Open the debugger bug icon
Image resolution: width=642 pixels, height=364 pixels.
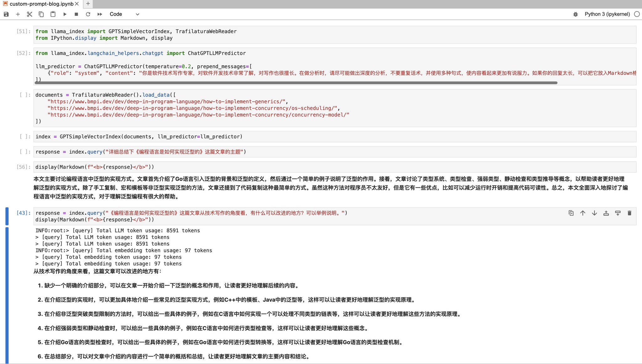[575, 14]
